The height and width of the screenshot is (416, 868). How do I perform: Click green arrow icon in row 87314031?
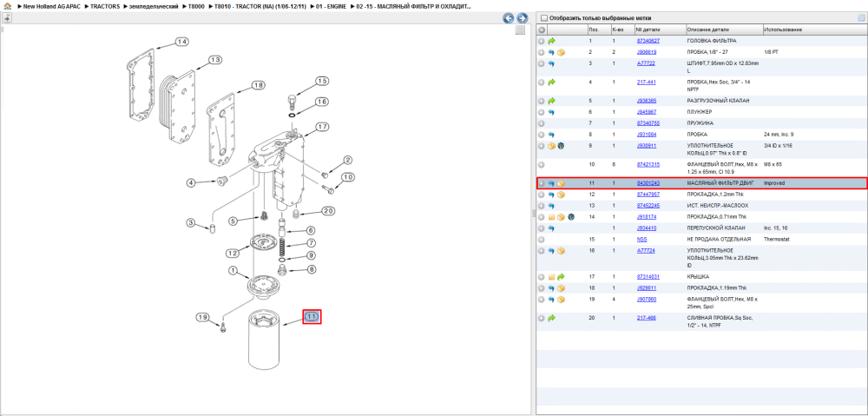point(561,276)
